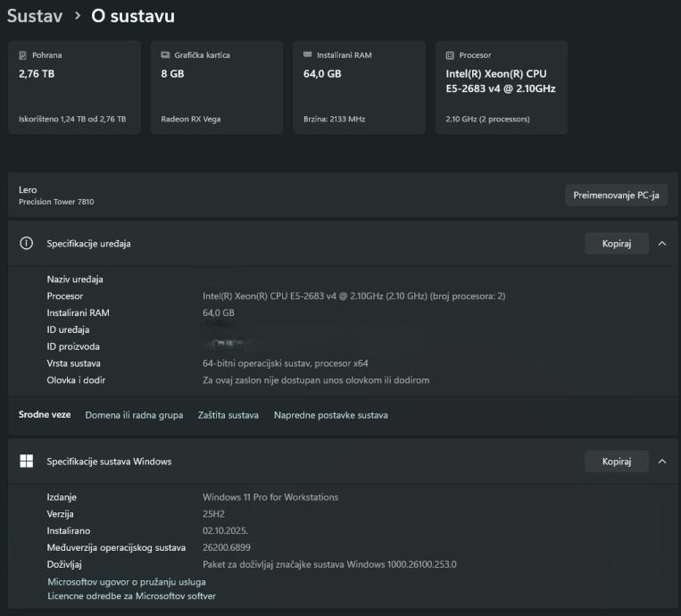This screenshot has width=681, height=616.
Task: Click the graphics card icon beside Grafička kartica
Action: pos(166,55)
